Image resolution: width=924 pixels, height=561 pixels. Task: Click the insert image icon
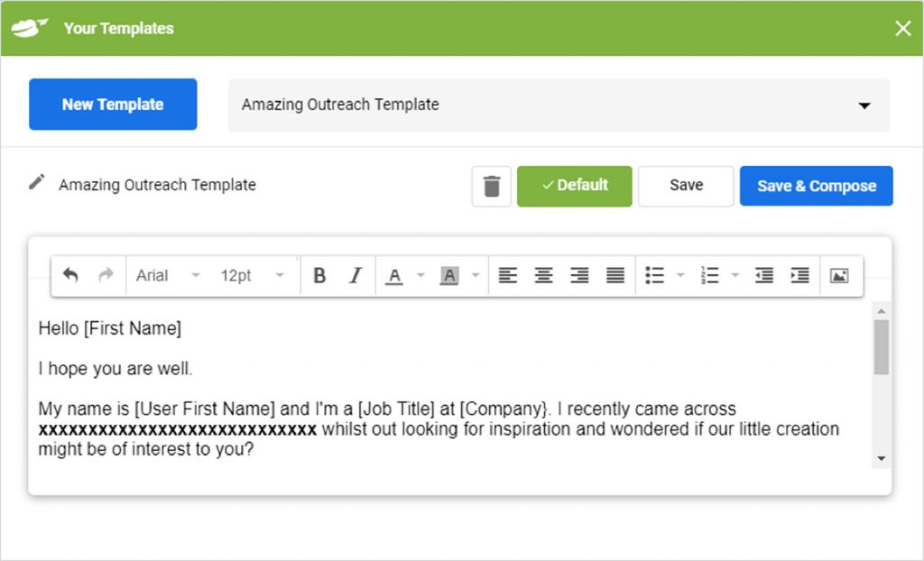(x=840, y=275)
